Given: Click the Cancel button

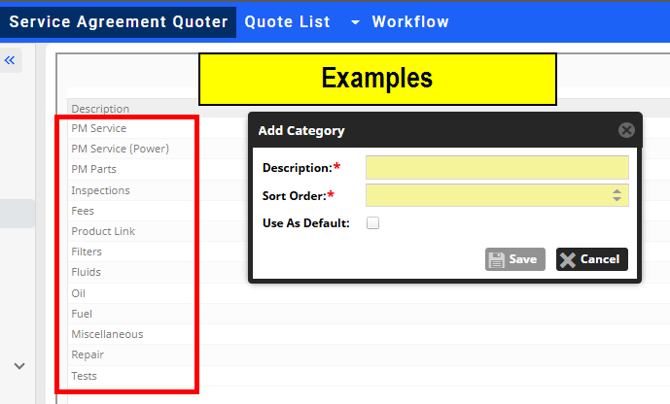Looking at the screenshot, I should click(x=592, y=259).
